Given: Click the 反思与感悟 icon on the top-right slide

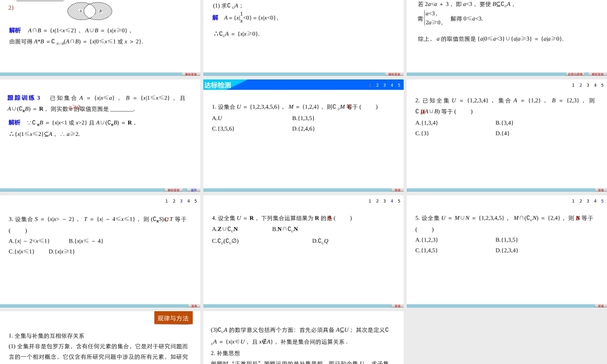Looking at the screenshot, I should coord(574,73).
